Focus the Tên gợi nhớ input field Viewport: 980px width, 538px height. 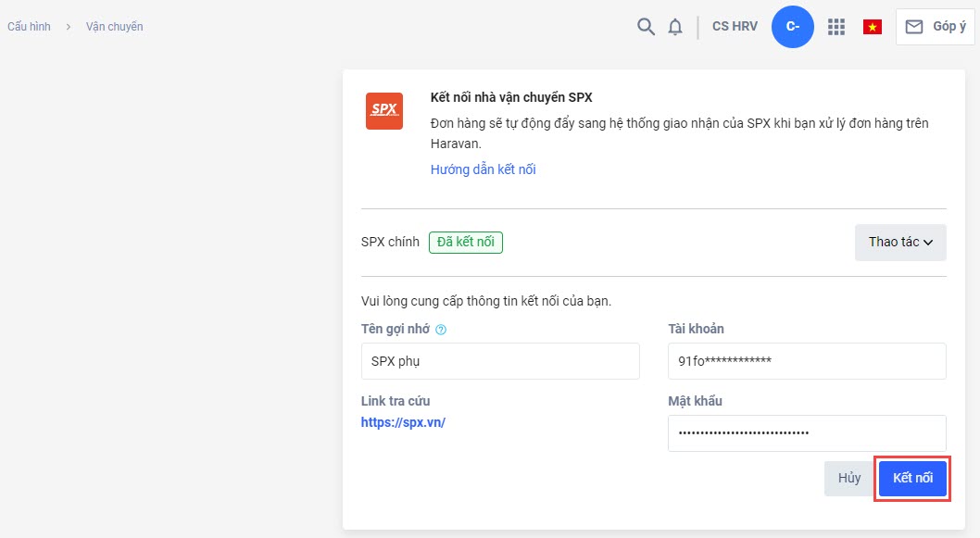[x=500, y=361]
